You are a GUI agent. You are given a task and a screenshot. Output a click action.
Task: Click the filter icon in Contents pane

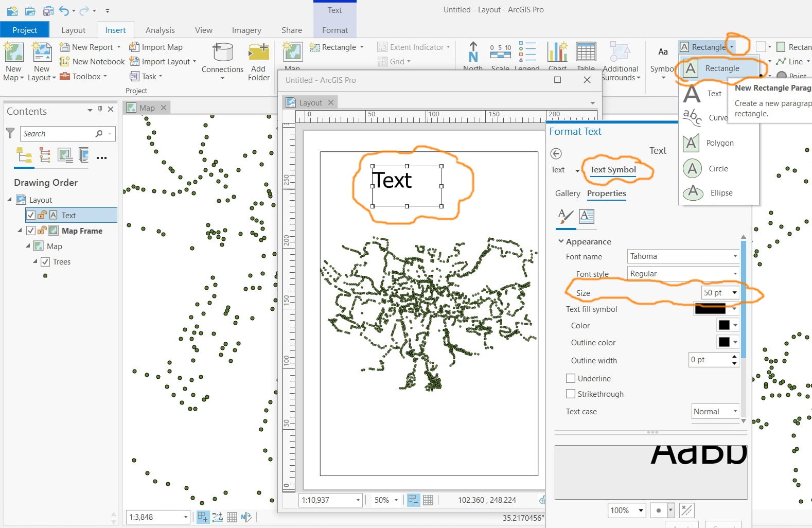click(10, 133)
